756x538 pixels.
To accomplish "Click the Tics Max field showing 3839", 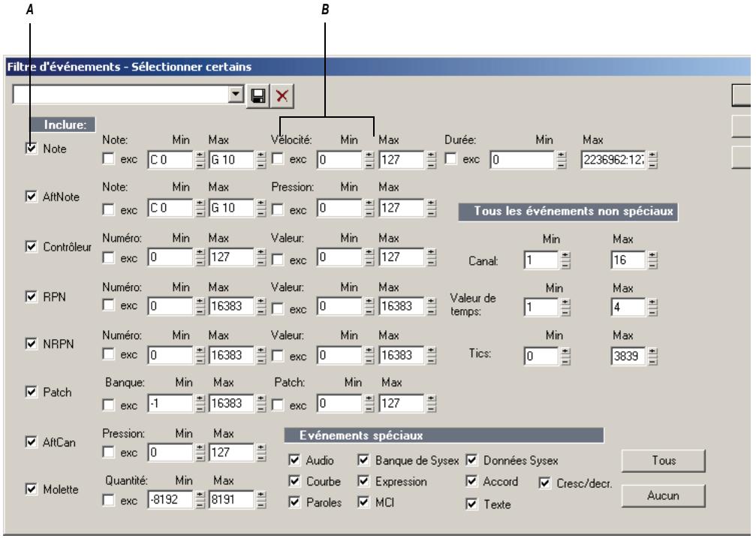I will tap(628, 356).
